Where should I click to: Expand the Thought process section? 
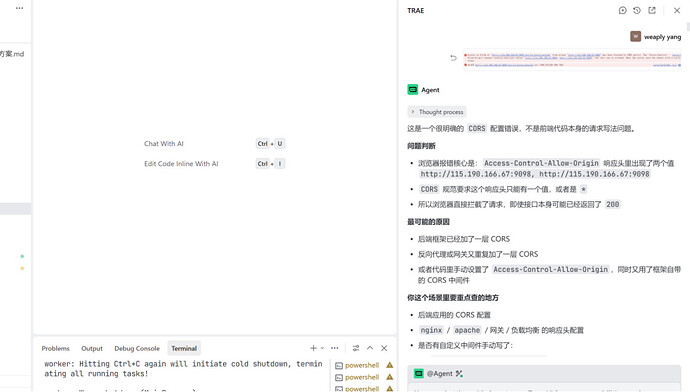[x=437, y=112]
